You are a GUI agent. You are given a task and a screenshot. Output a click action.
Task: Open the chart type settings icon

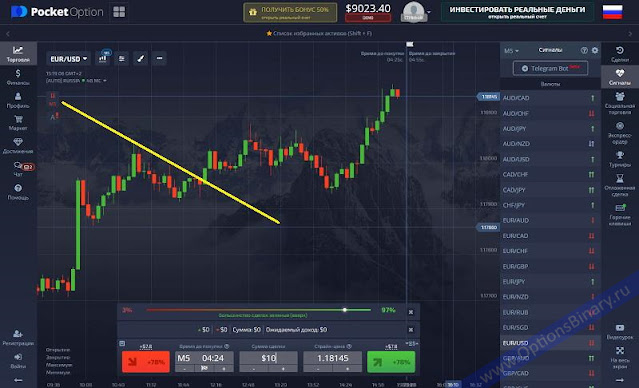pos(103,59)
